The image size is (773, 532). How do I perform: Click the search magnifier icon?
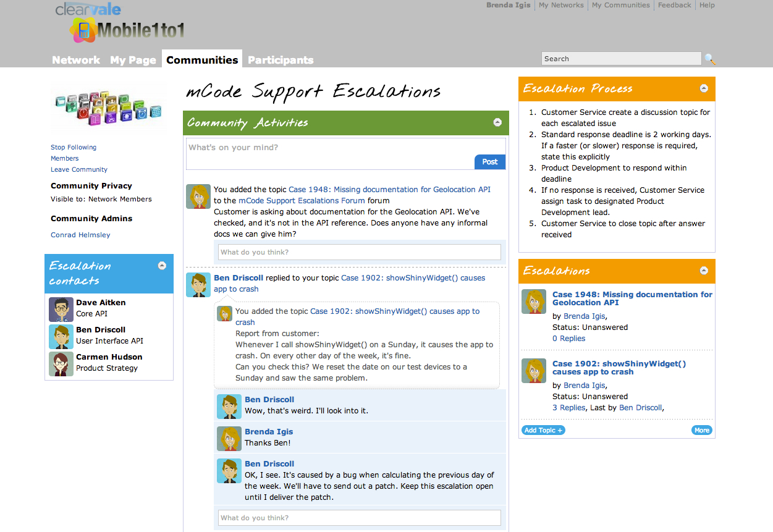tap(710, 59)
